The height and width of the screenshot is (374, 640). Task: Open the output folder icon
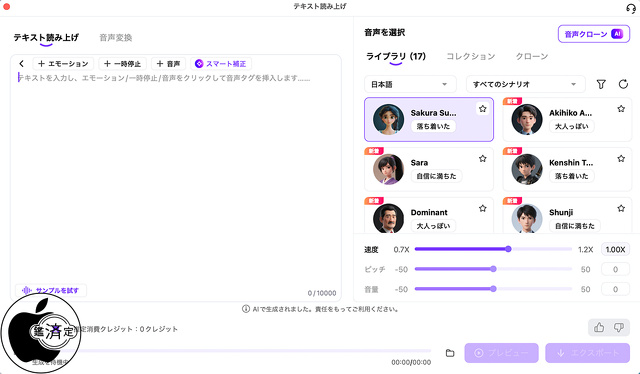[450, 353]
